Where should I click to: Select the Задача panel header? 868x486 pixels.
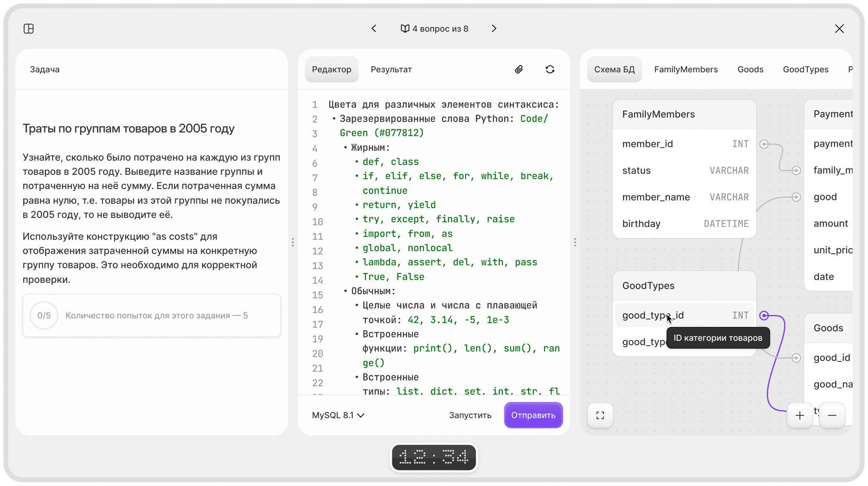tap(45, 69)
